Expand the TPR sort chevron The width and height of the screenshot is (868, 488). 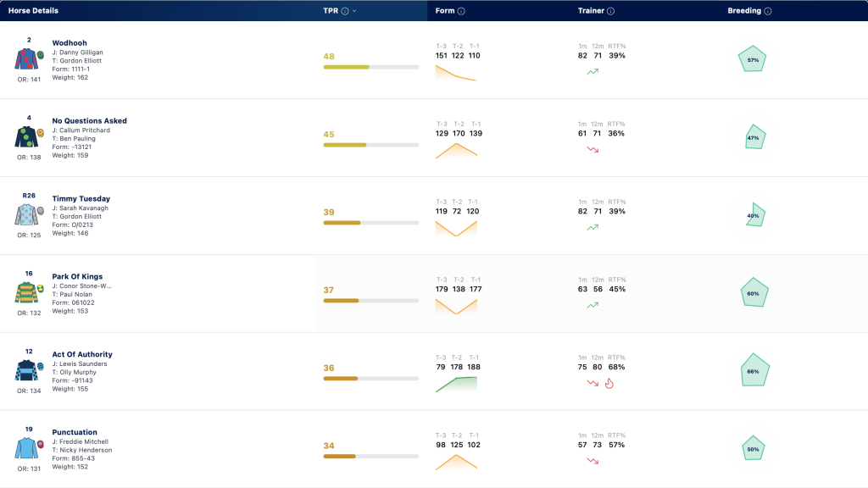point(354,11)
